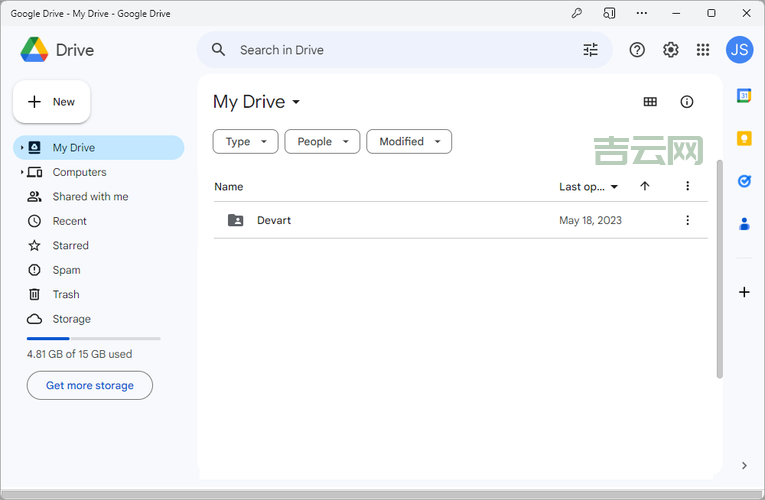Open the Modified filter dropdown
This screenshot has height=500, width=765.
(408, 142)
